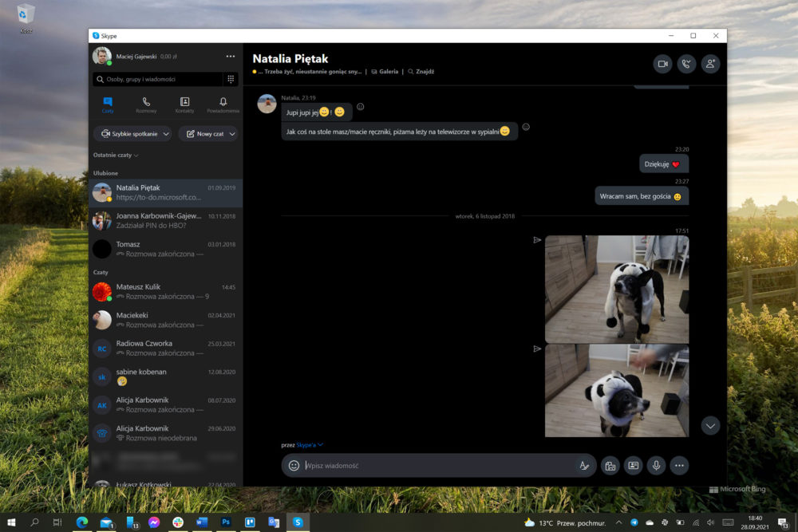Start an audio call with Natalia
This screenshot has height=532, width=798.
[x=686, y=64]
